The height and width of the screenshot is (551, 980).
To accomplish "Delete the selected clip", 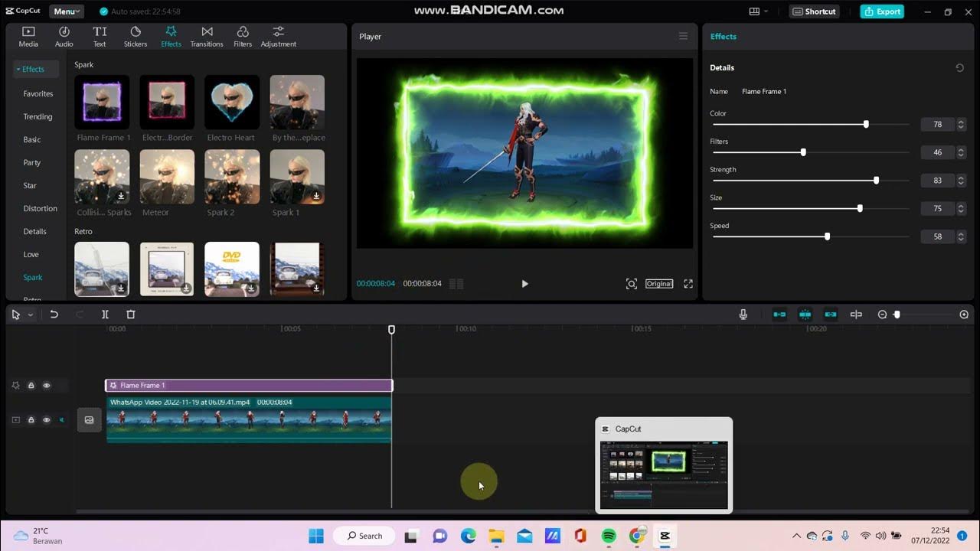I will (130, 315).
